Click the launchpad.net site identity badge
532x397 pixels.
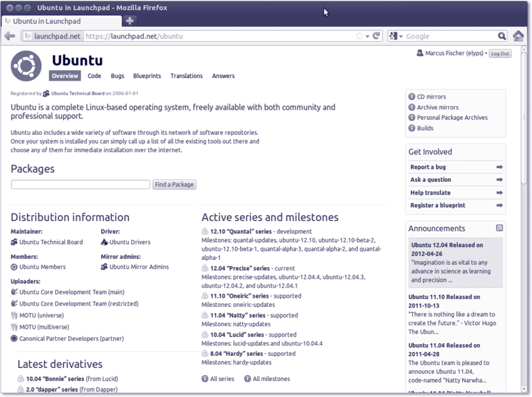(x=52, y=36)
